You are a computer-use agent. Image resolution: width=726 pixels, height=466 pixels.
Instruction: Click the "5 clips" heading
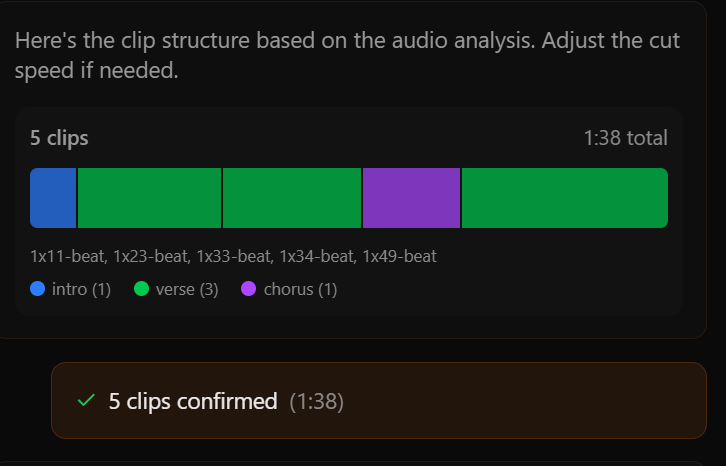59,138
